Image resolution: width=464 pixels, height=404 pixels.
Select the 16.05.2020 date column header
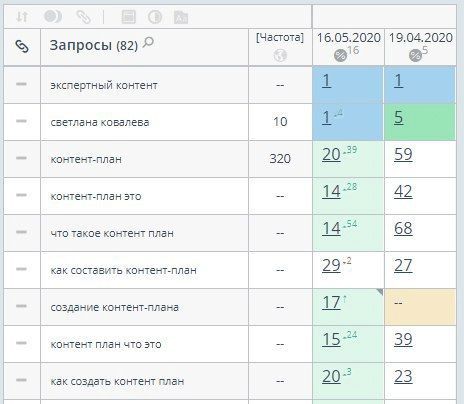[x=349, y=38]
